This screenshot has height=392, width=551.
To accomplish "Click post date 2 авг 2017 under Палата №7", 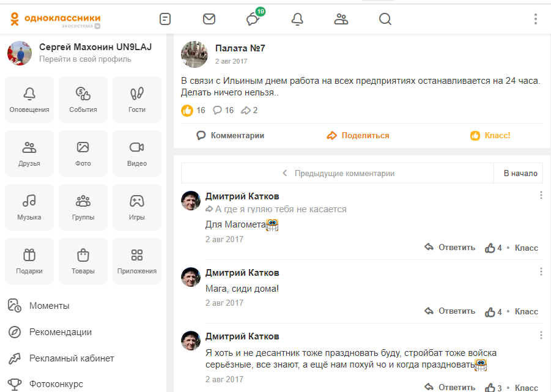I will [231, 61].
